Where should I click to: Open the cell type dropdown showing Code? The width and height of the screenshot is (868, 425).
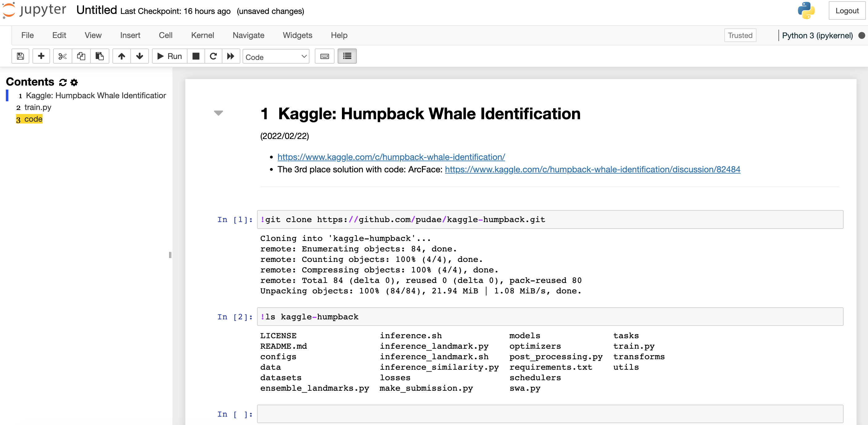[x=276, y=57]
